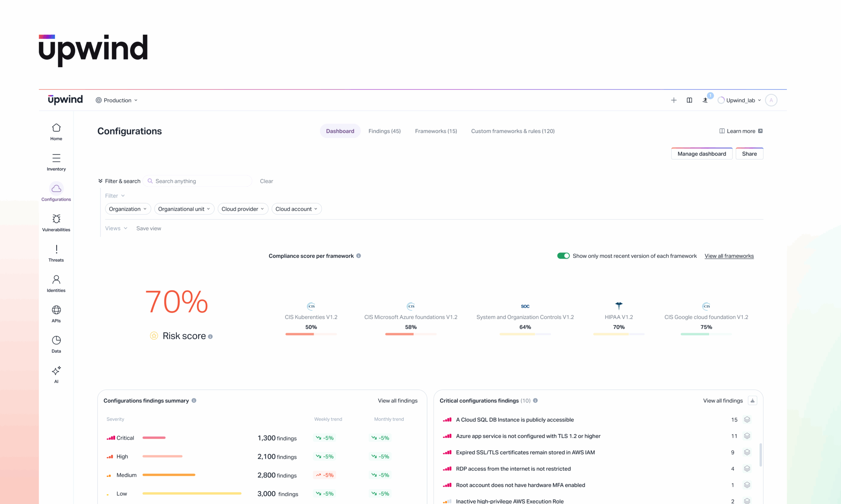
Task: Disable showing only most recent framework versions
Action: 563,256
